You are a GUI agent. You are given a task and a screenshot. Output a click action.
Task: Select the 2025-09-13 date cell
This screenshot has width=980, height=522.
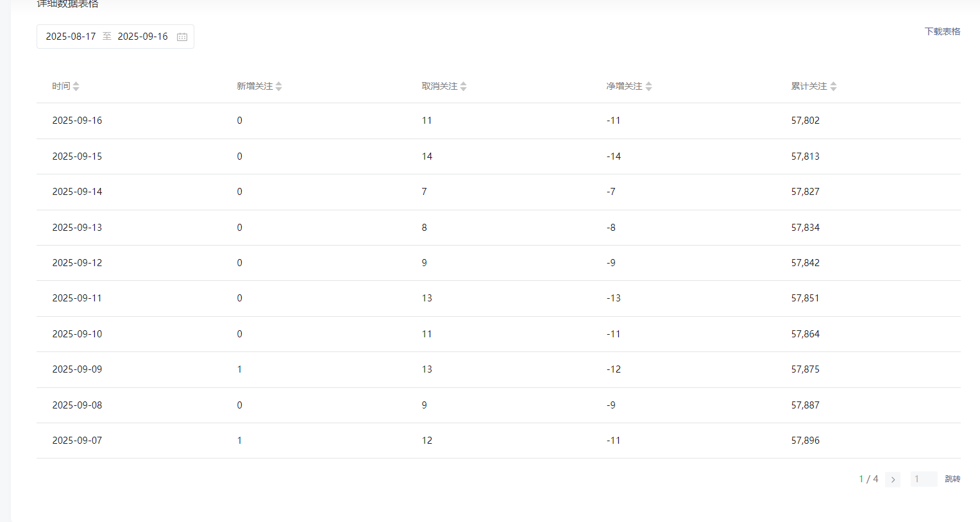pos(77,228)
